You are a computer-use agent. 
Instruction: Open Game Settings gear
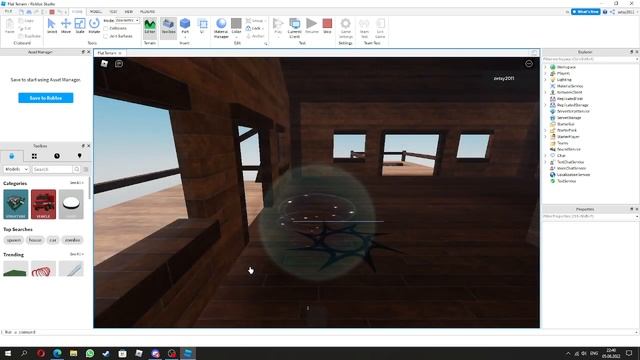(x=346, y=28)
